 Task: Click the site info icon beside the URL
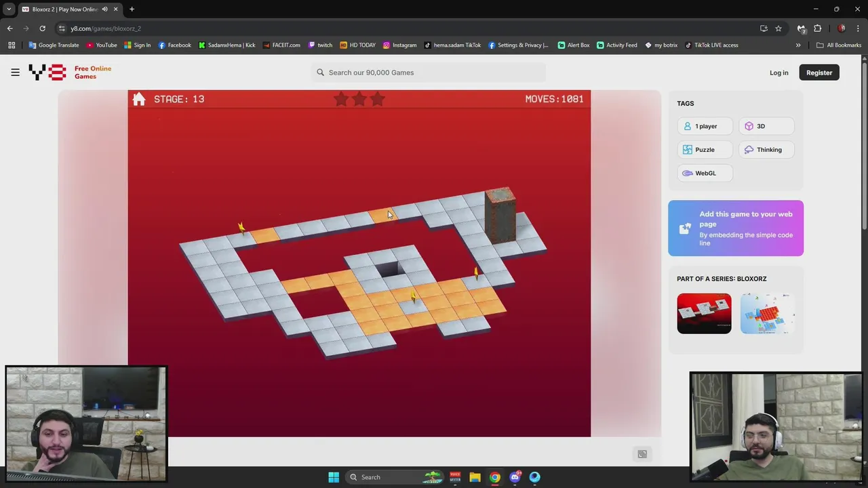62,28
